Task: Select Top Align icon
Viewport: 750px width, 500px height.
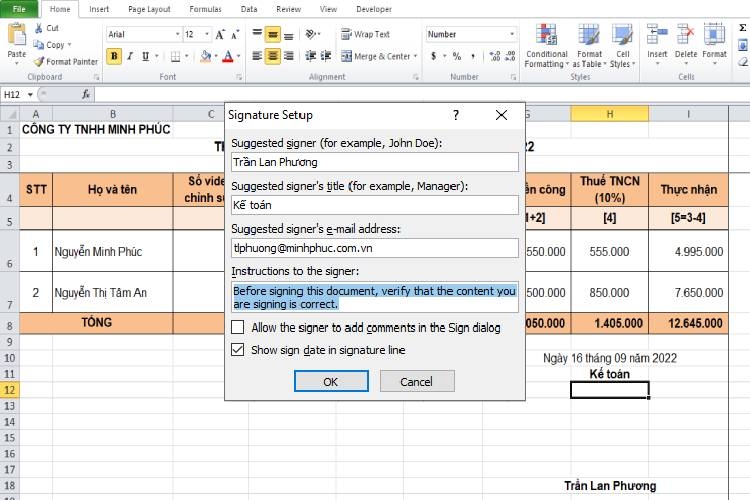Action: click(257, 34)
